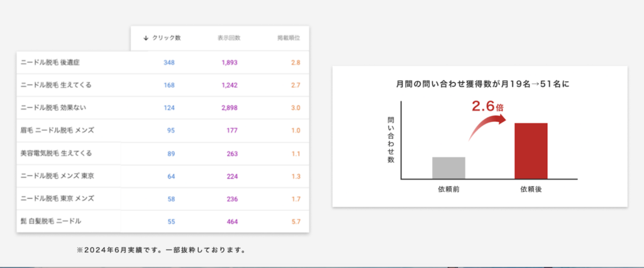Click the 眉毛 ニードル脱毛 メンズ query
This screenshot has width=644, height=268.
[x=57, y=130]
